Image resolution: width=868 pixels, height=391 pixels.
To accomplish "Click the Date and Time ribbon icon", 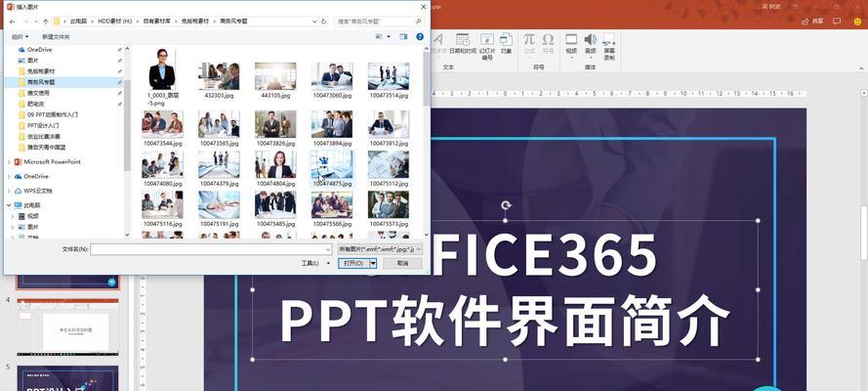I will (x=462, y=44).
